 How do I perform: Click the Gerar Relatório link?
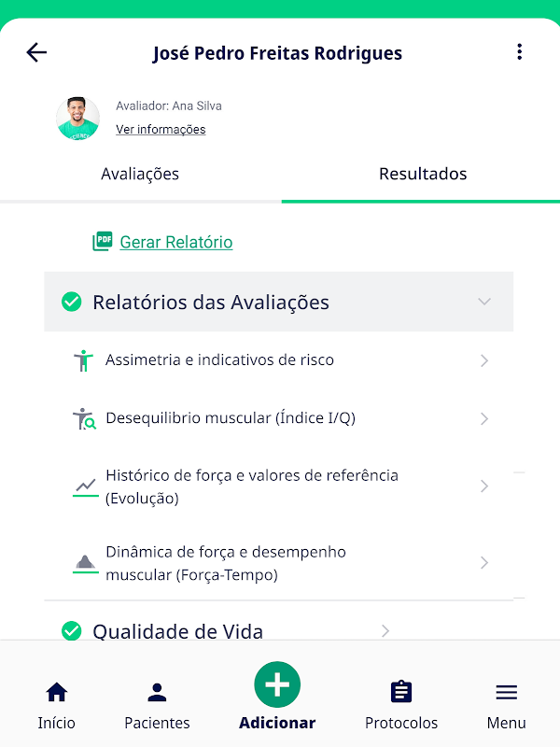tap(176, 242)
